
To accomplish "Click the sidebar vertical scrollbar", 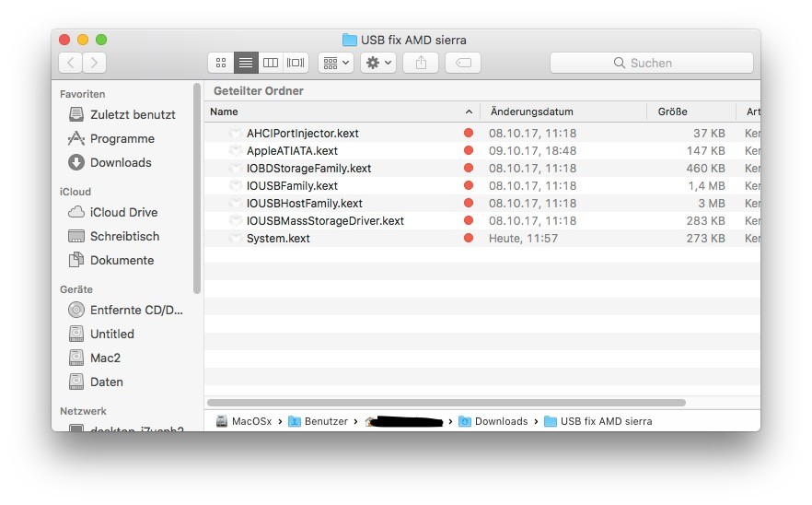I will click(197, 188).
